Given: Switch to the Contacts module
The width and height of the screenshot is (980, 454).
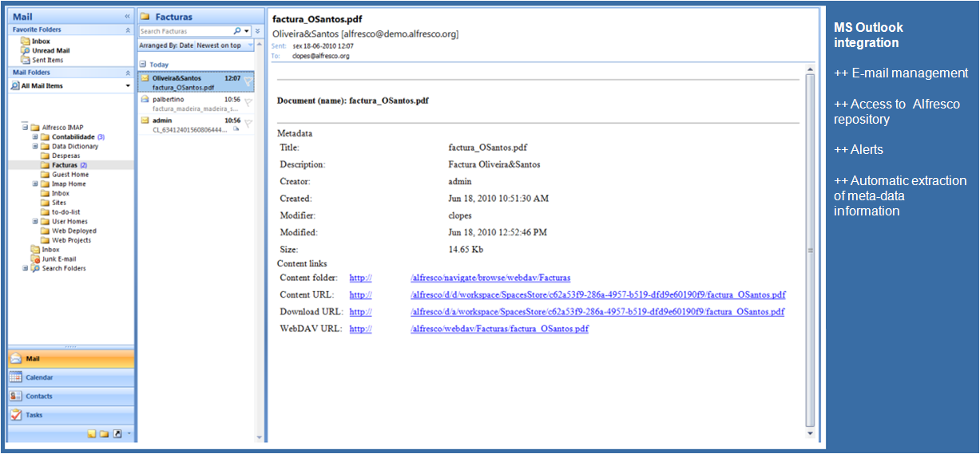Looking at the screenshot, I should point(70,397).
